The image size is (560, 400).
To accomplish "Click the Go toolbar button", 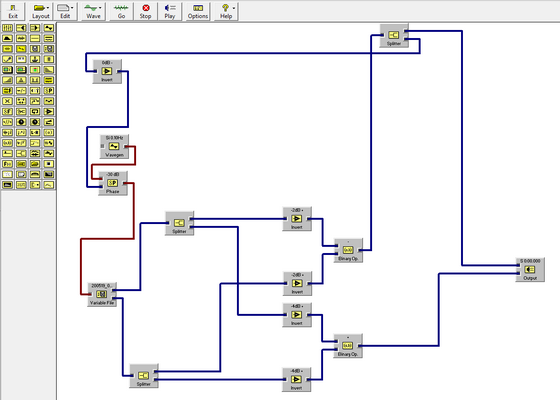I will tap(121, 11).
